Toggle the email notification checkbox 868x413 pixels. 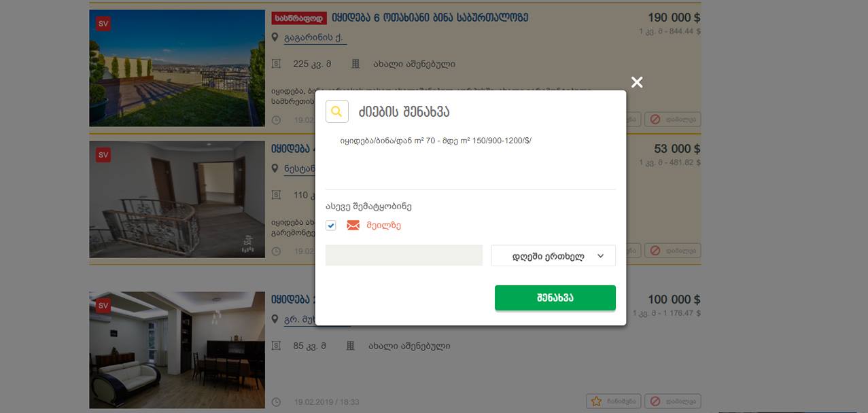click(331, 226)
